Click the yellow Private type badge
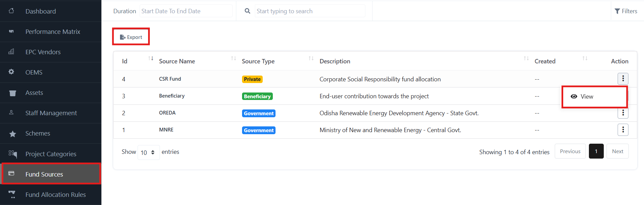This screenshot has width=644, height=205. click(252, 79)
